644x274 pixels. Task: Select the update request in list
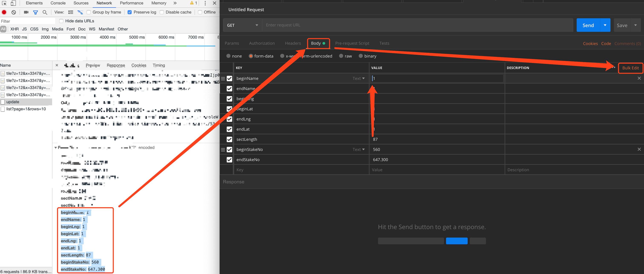coord(13,102)
